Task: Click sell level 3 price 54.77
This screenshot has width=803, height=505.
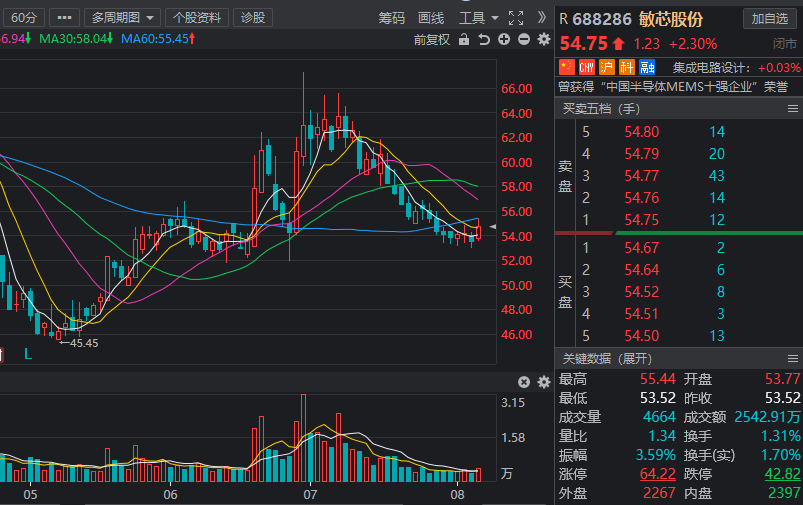Action: click(x=642, y=176)
